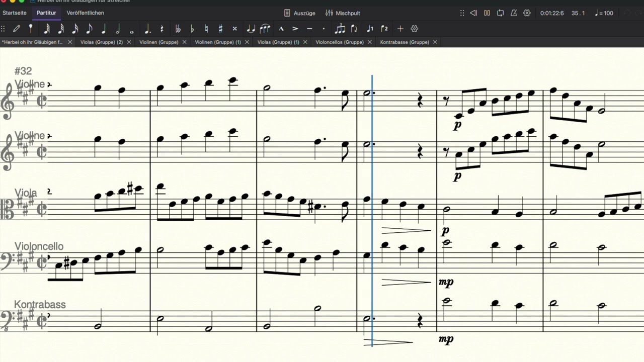The height and width of the screenshot is (362, 644).
Task: Open note input toolbar customization gear
Action: coord(415,29)
